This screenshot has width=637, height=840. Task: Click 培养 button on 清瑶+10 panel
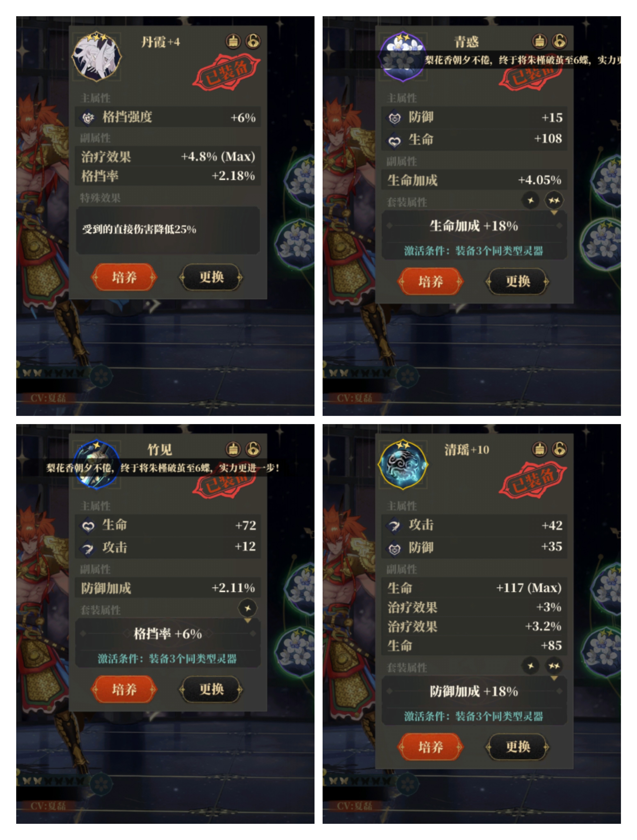tap(430, 746)
